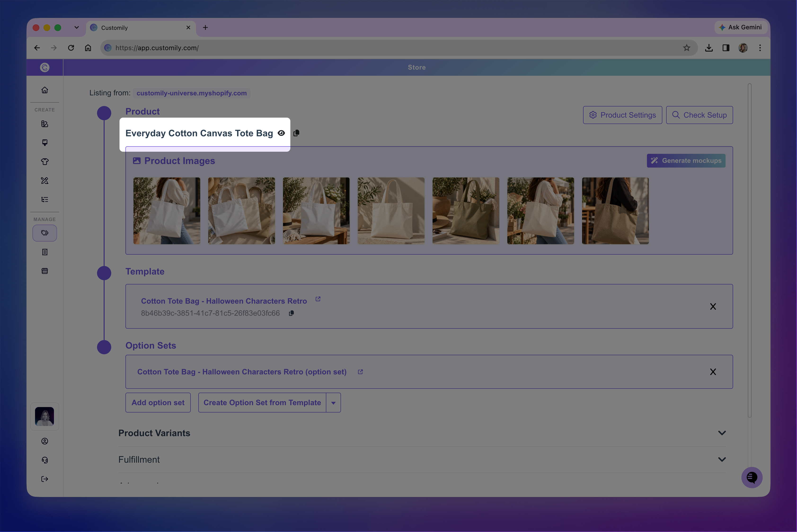Open the orders document sidebar icon
797x532 pixels.
(x=44, y=252)
